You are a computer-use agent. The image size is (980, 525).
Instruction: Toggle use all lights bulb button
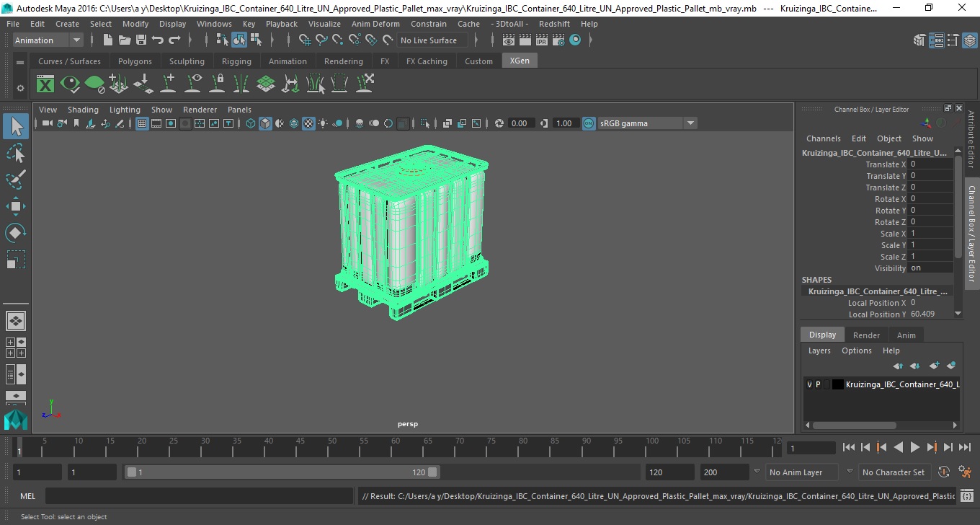[323, 123]
